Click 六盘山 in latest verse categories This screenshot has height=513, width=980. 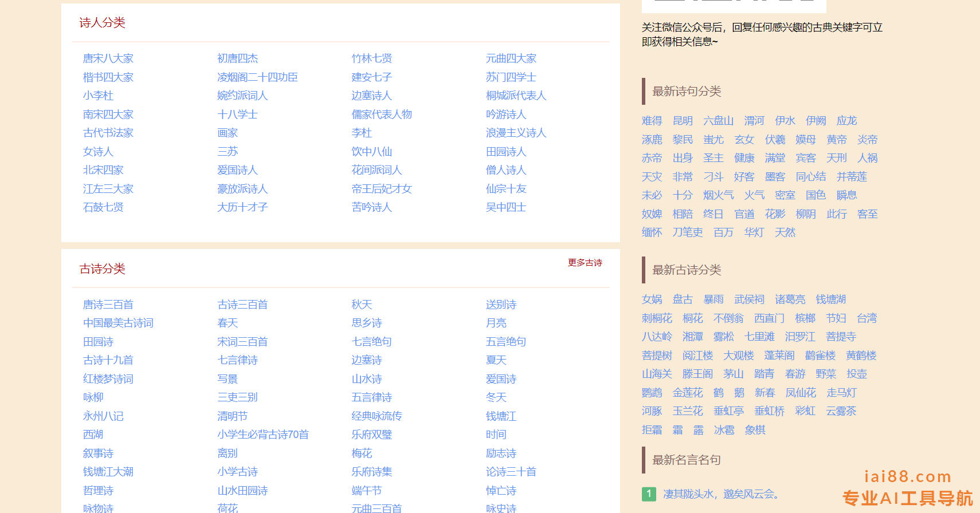718,121
